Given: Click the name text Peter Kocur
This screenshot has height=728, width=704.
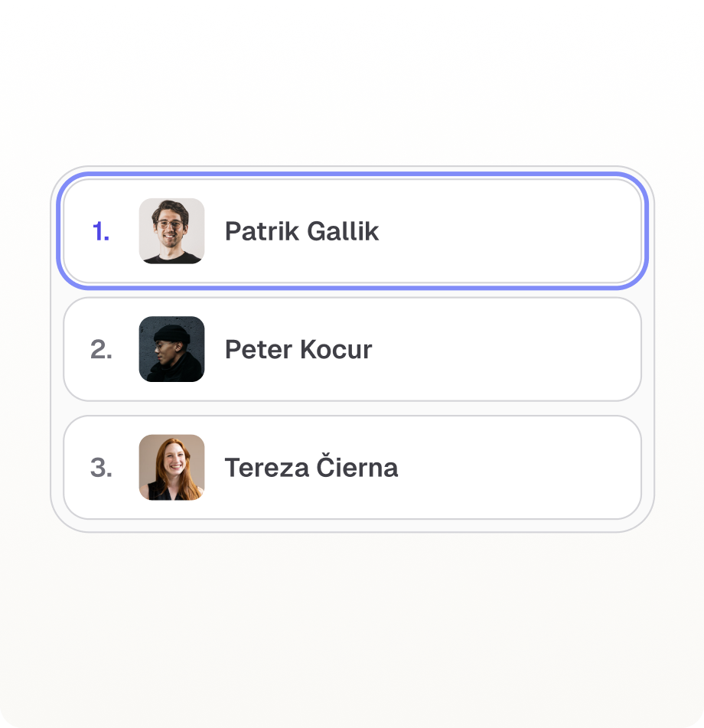Looking at the screenshot, I should point(298,349).
